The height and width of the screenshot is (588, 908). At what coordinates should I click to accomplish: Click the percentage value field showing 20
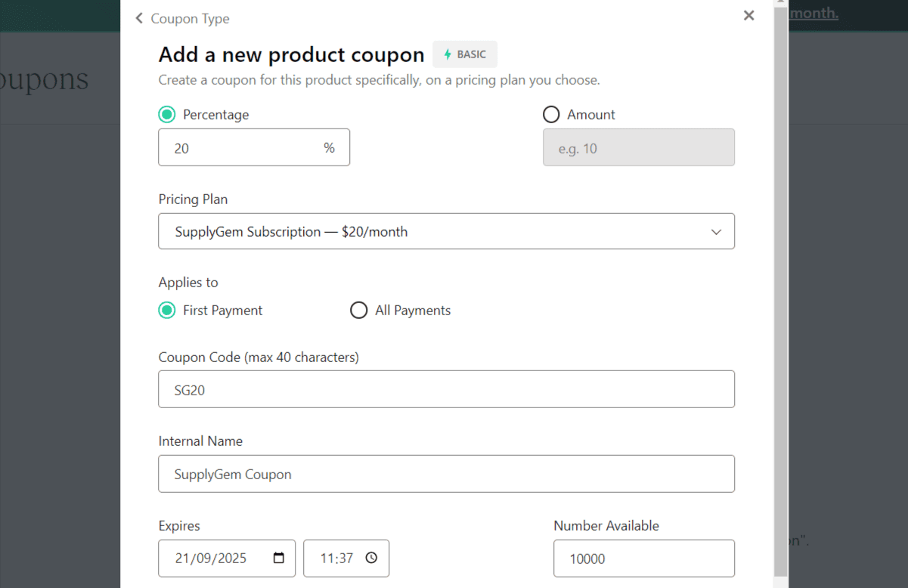254,147
